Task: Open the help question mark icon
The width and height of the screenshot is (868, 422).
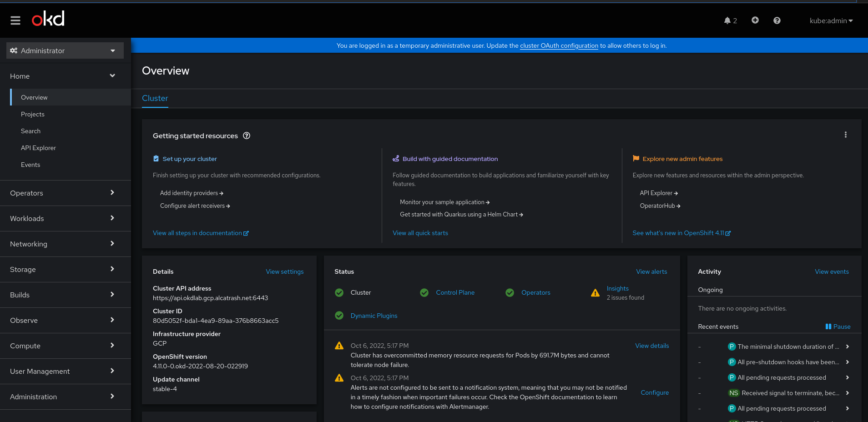Action: [x=777, y=20]
